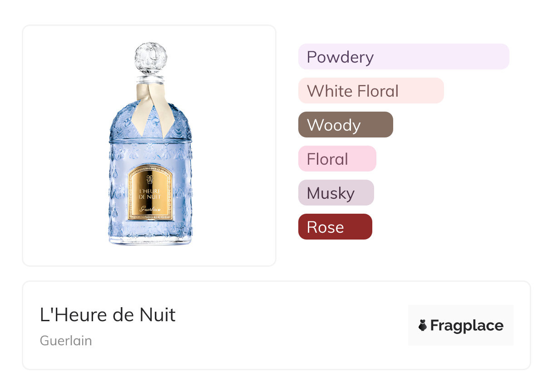This screenshot has width=553, height=392.
Task: Pick the Floral accord bar
Action: coord(337,159)
